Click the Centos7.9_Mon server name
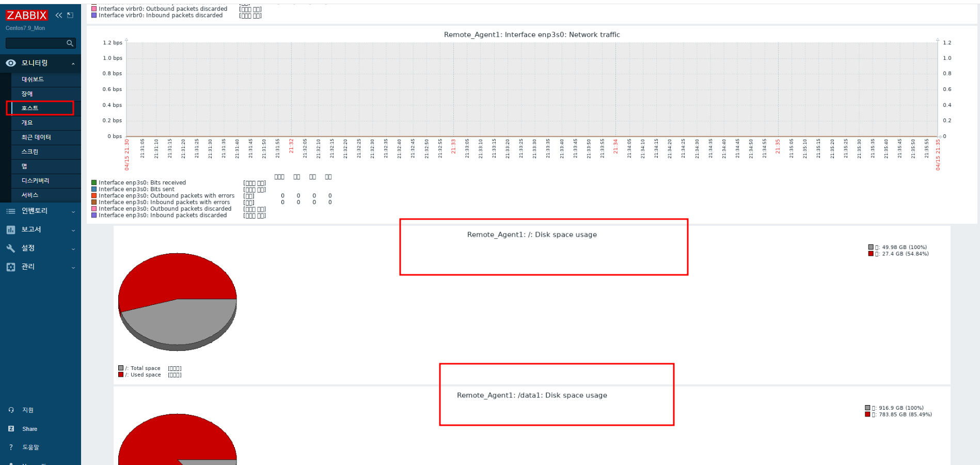Screen dimensions: 980x465 pos(25,28)
